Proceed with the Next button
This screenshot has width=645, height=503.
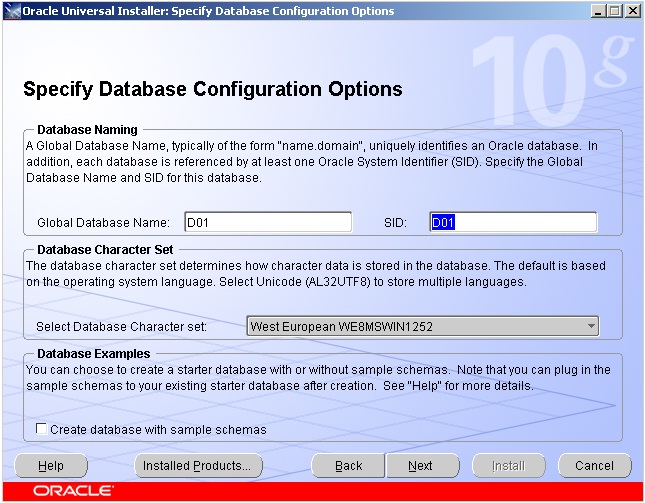421,466
